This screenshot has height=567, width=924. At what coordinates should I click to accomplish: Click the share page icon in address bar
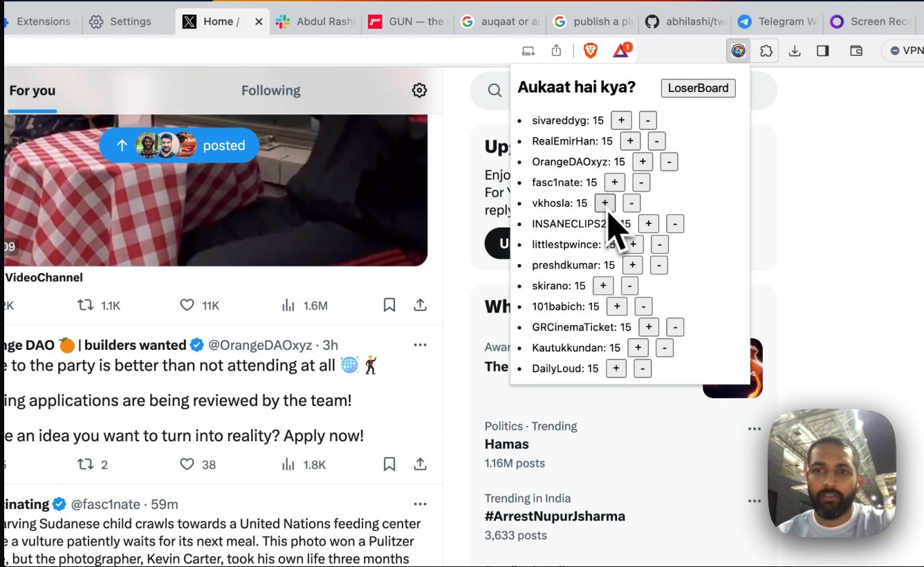557,50
